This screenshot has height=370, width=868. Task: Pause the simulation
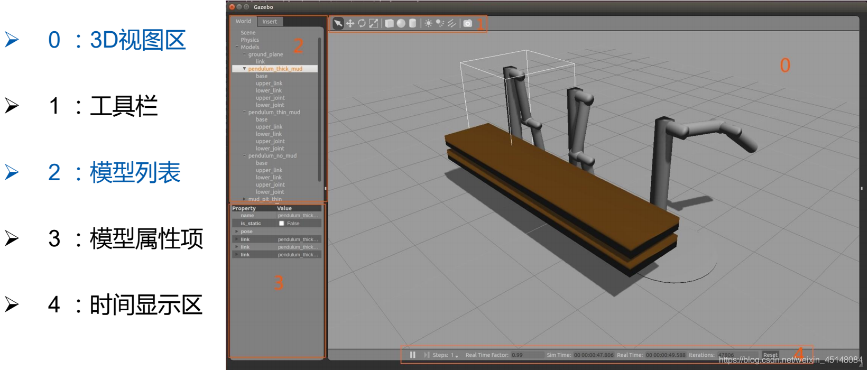coord(413,355)
